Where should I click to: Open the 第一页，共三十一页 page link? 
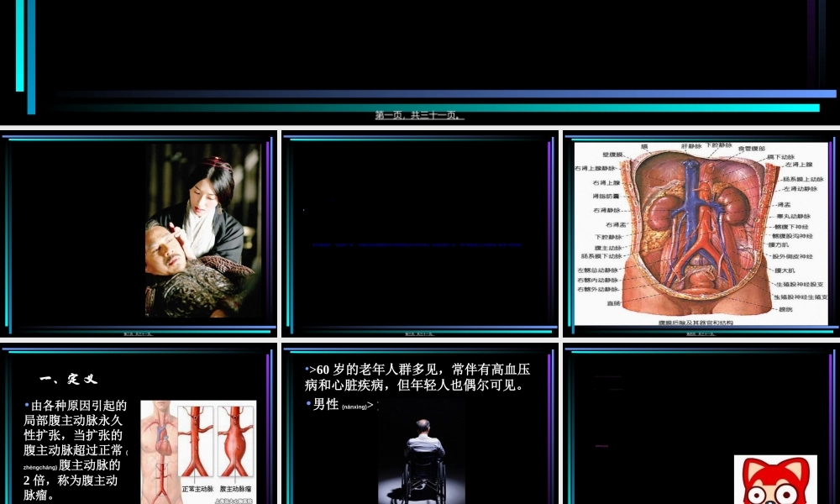tap(419, 115)
